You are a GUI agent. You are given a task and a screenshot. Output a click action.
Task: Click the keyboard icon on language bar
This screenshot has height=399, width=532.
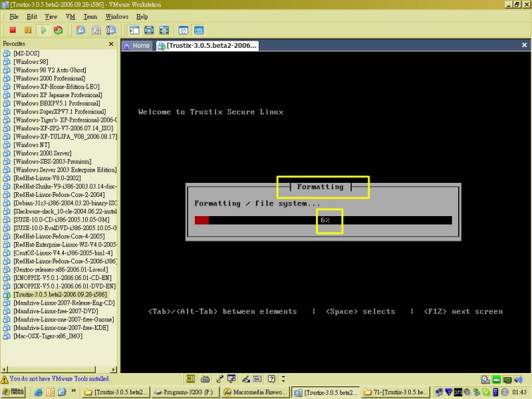205,378
